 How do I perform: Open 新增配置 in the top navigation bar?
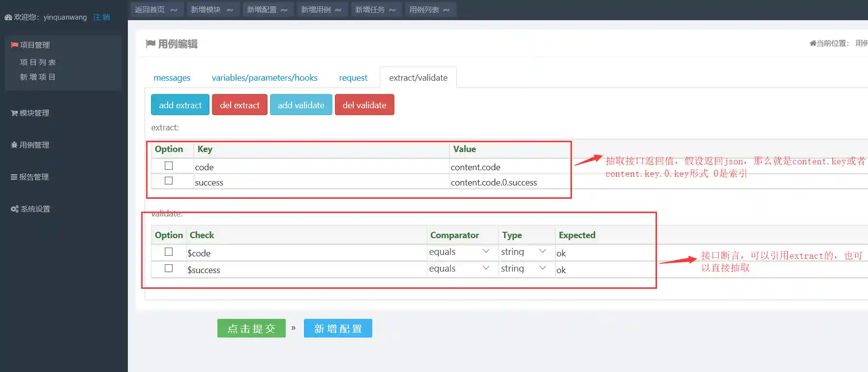click(x=269, y=9)
